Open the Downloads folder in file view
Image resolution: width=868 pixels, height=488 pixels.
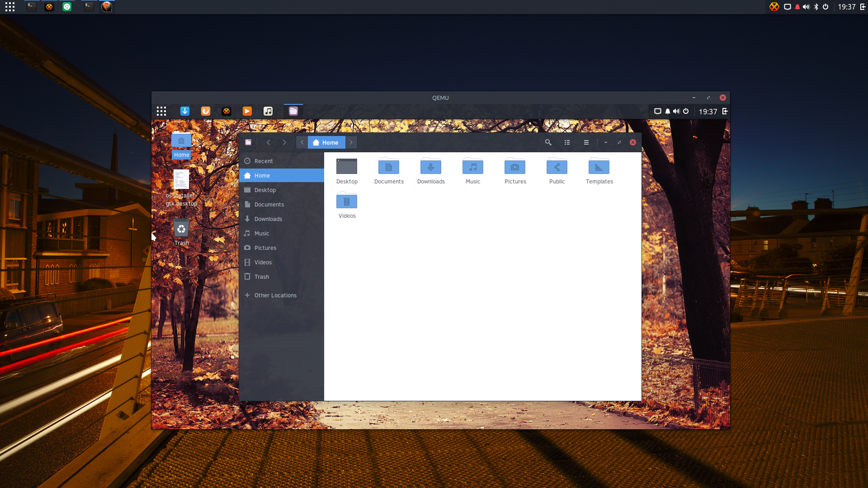tap(431, 171)
